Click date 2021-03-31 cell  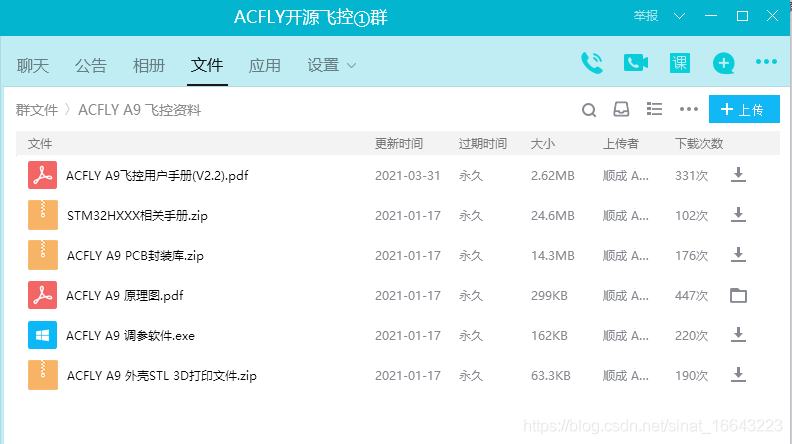408,175
